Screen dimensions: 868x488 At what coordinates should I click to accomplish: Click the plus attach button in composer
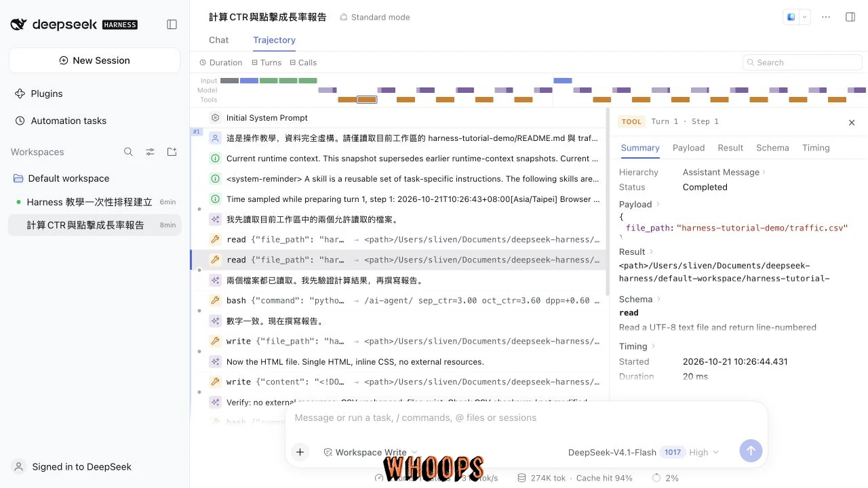tap(300, 452)
